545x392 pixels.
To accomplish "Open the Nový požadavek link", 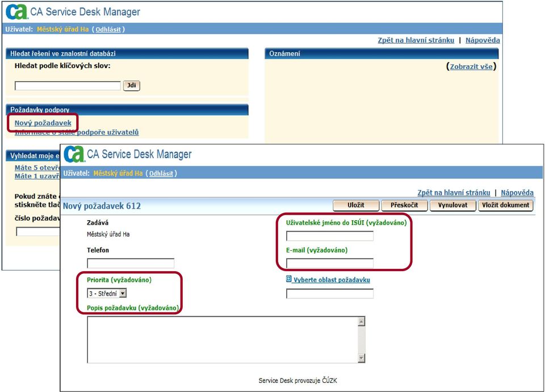I will (x=43, y=123).
